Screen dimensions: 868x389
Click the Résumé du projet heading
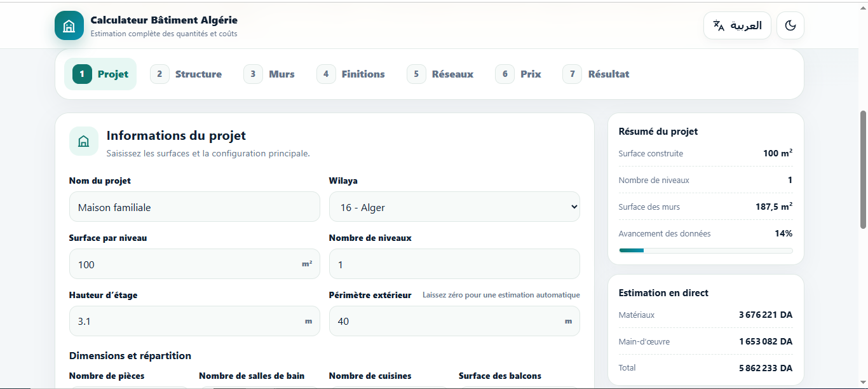click(x=658, y=132)
